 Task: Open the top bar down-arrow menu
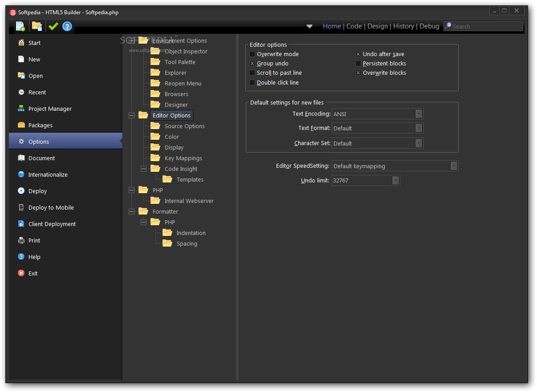(x=309, y=26)
